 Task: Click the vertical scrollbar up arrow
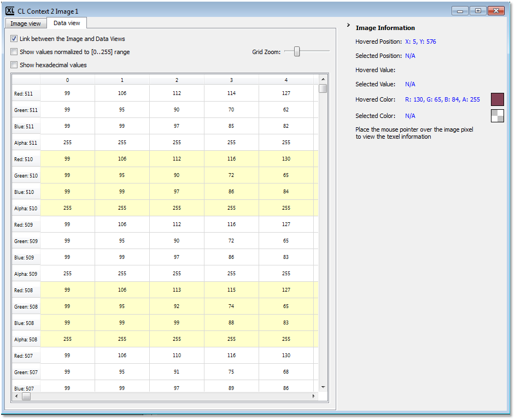click(323, 79)
